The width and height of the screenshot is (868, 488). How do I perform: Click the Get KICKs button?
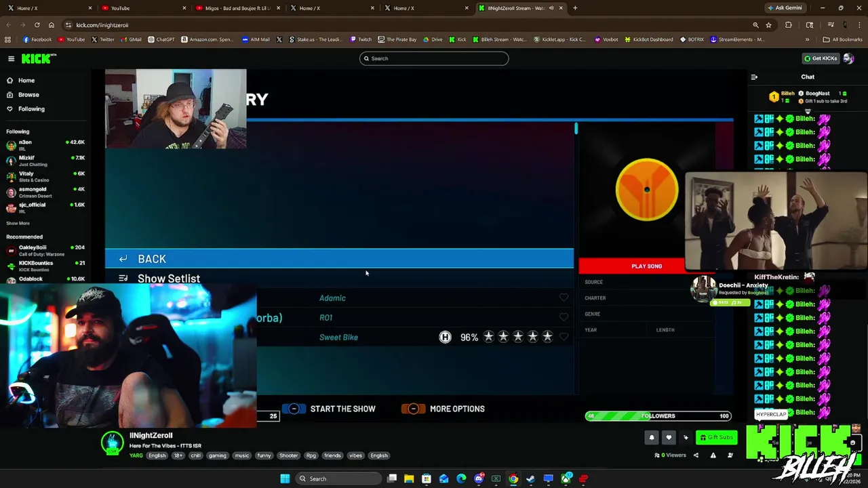tap(821, 58)
